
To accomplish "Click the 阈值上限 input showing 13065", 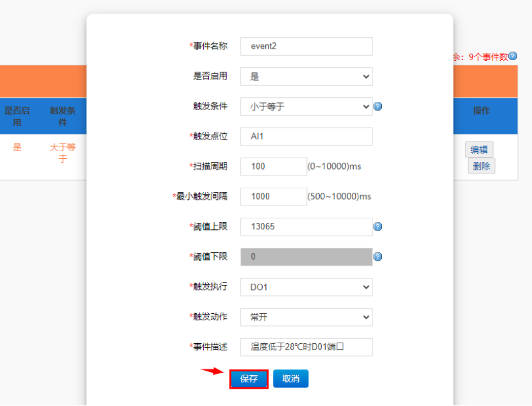I will [x=306, y=227].
